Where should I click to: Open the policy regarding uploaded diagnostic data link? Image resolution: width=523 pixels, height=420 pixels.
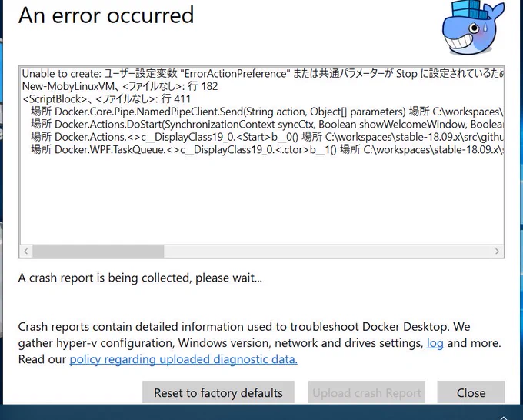[x=184, y=359]
